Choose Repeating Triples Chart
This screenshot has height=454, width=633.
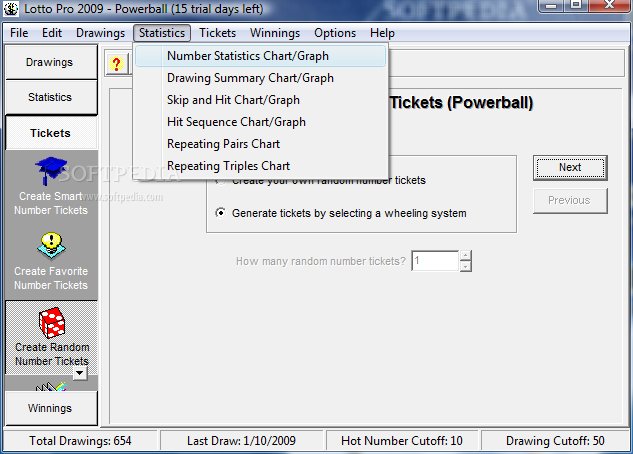point(260,166)
